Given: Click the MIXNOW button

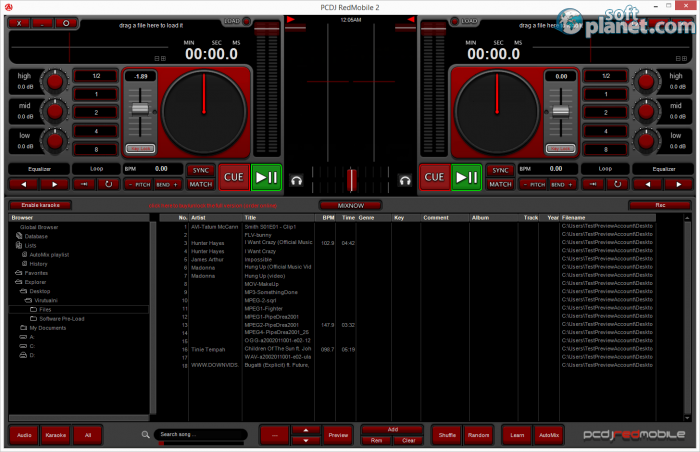Looking at the screenshot, I should point(351,205).
